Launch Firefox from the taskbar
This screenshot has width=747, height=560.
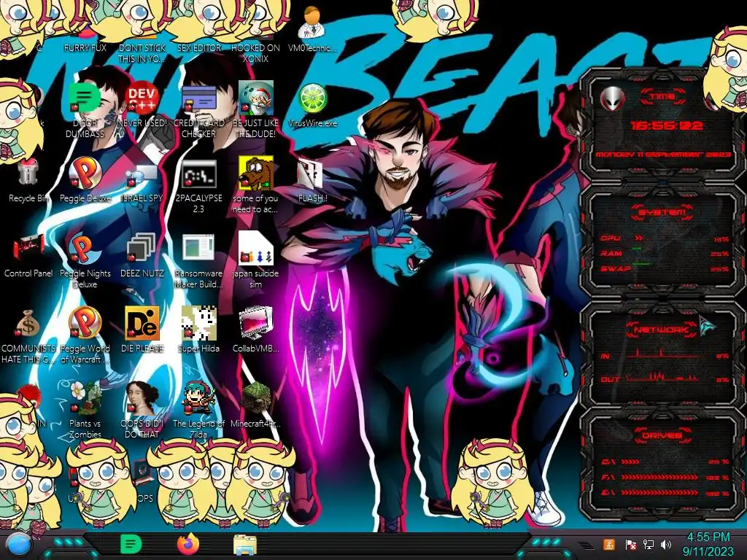point(187,544)
